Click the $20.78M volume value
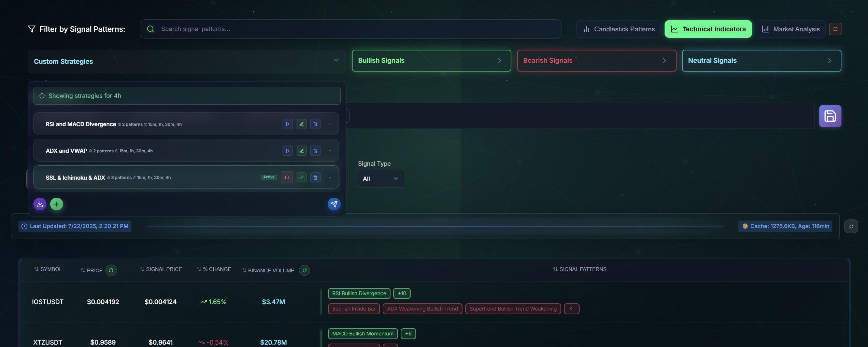 click(x=273, y=342)
